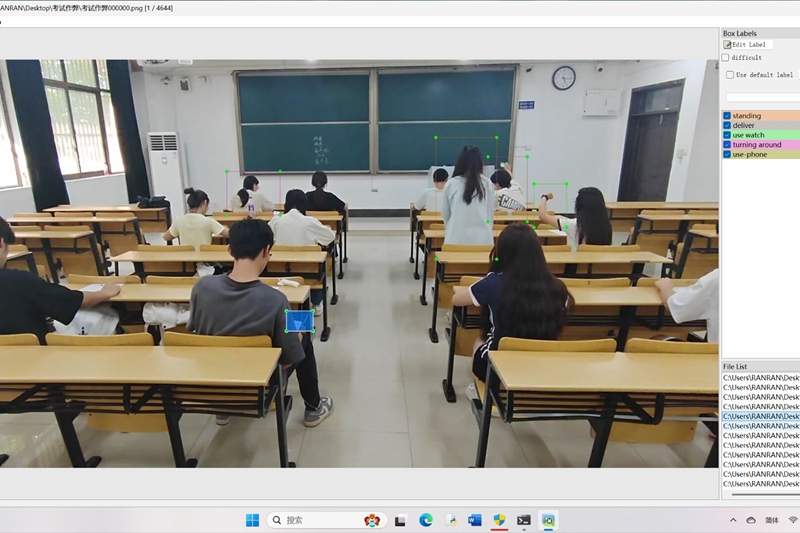The height and width of the screenshot is (533, 800).
Task: Open Task View from the taskbar
Action: pyautogui.click(x=401, y=520)
